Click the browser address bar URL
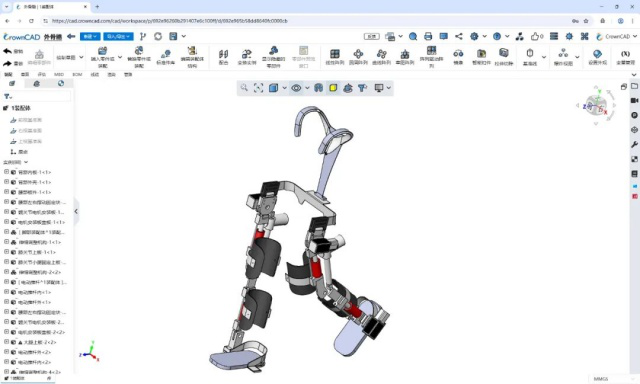 pyautogui.click(x=169, y=21)
